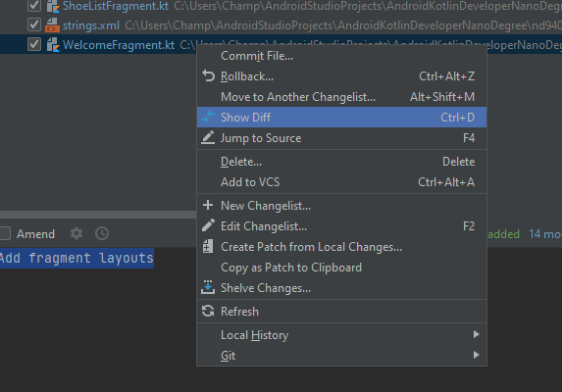Screen dimensions: 562x392
Task: Choose Rollback... from context menu
Action: click(x=341, y=76)
